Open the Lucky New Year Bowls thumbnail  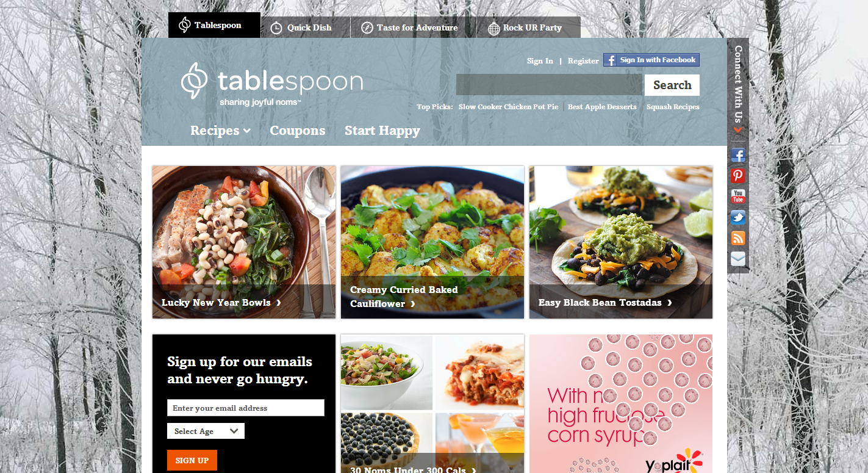pos(244,242)
